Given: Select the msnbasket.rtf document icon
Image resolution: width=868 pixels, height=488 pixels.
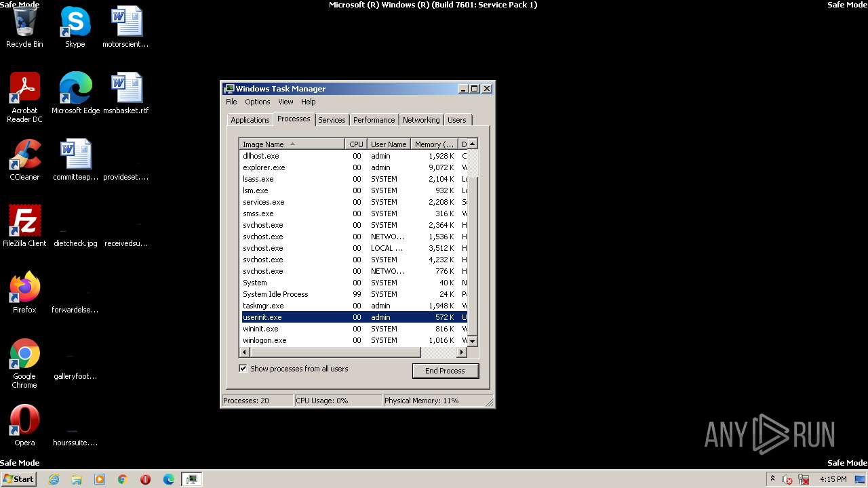Looking at the screenshot, I should pos(125,93).
